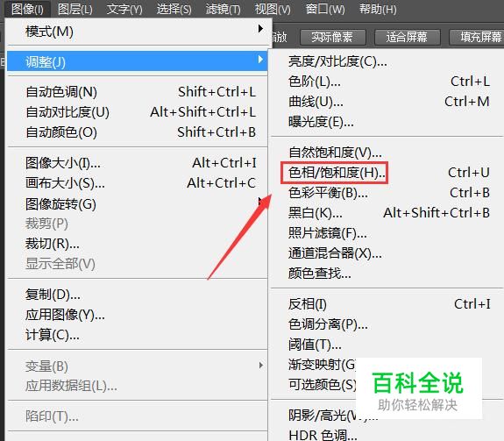Apply 反相(I) command
The image size is (504, 441).
387,304
